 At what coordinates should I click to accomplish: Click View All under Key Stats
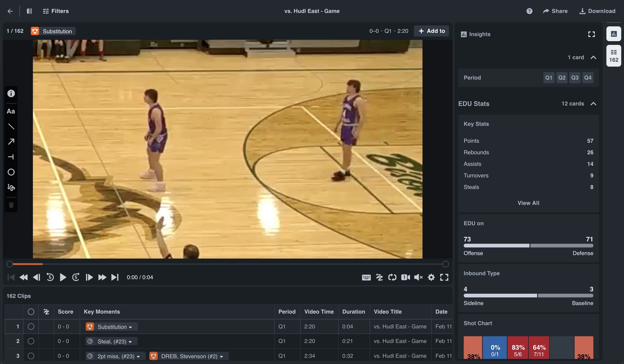click(x=528, y=203)
